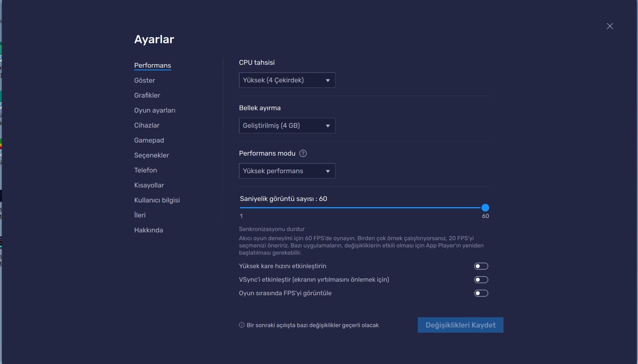The image size is (638, 364).
Task: Switch to the Grafikler section
Action: pos(147,95)
